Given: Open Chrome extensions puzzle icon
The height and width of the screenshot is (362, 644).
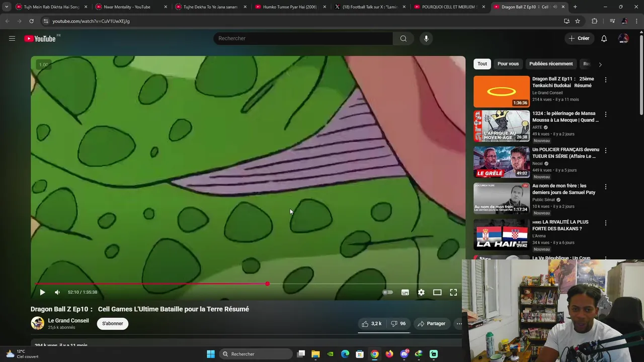Looking at the screenshot, I should [595, 21].
